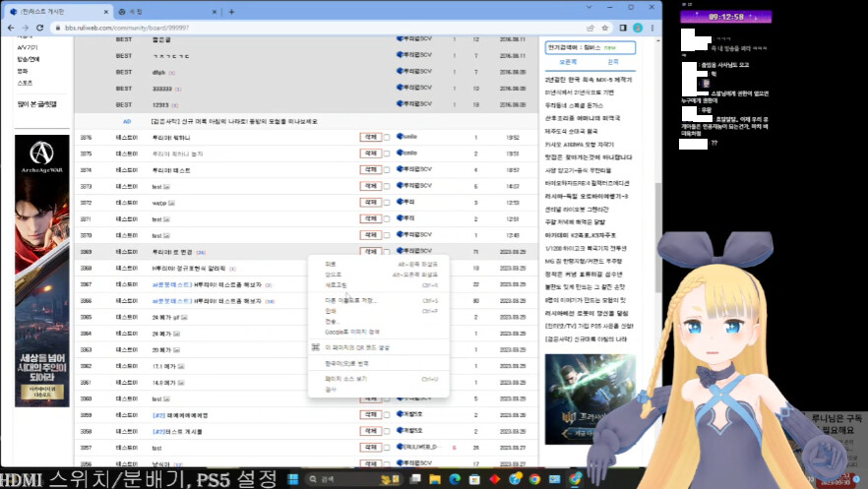Choose 검사 (Inspect) at context menu bottom

[x=379, y=390]
